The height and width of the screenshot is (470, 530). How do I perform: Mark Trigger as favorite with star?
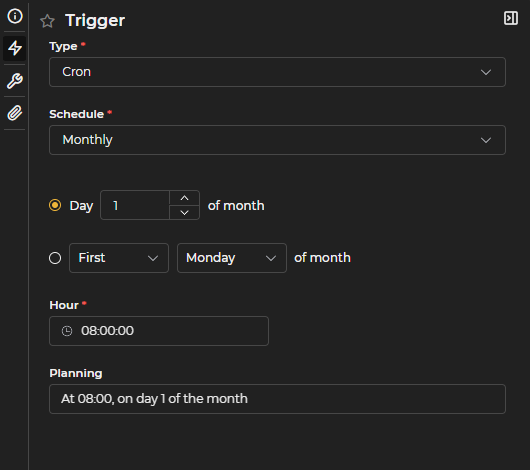(x=47, y=21)
